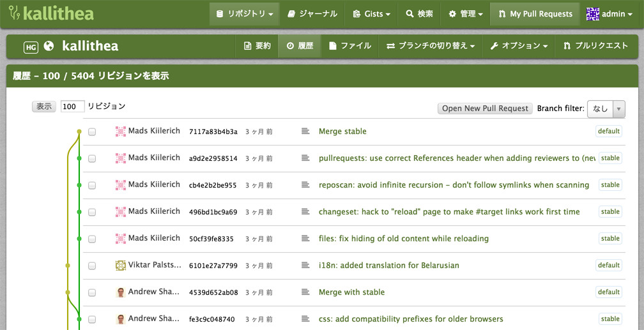The height and width of the screenshot is (330, 644).
Task: Check the box for revision fe3c9c048740
Action: 92,319
